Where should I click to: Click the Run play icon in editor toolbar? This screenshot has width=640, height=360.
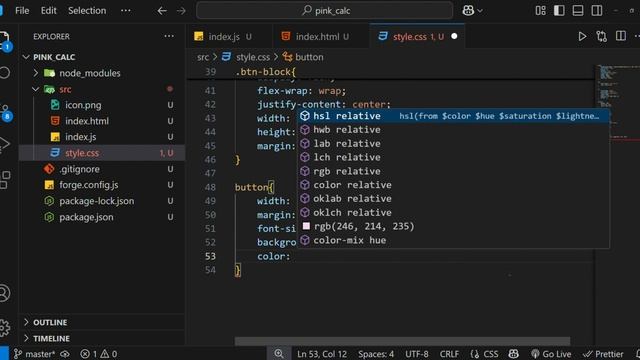582,36
